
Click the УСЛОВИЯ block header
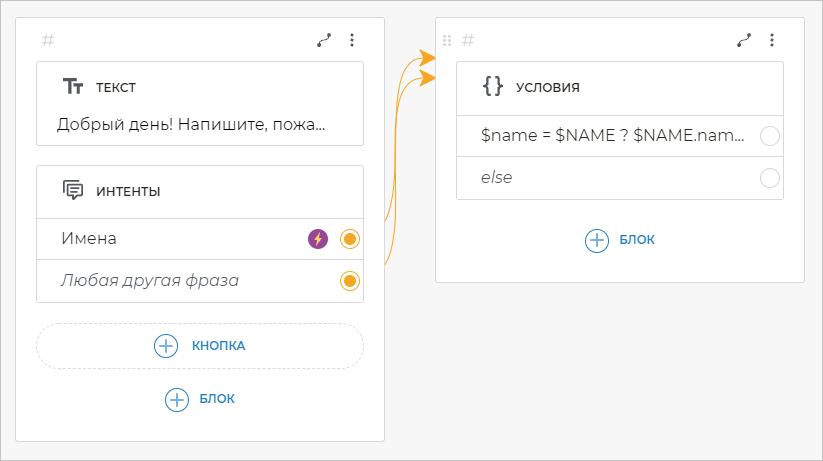620,87
